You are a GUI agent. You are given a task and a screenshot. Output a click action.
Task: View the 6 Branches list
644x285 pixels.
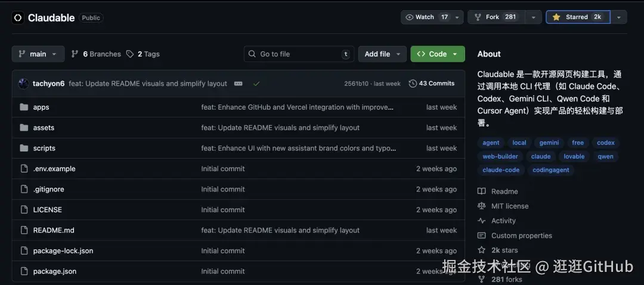point(96,54)
